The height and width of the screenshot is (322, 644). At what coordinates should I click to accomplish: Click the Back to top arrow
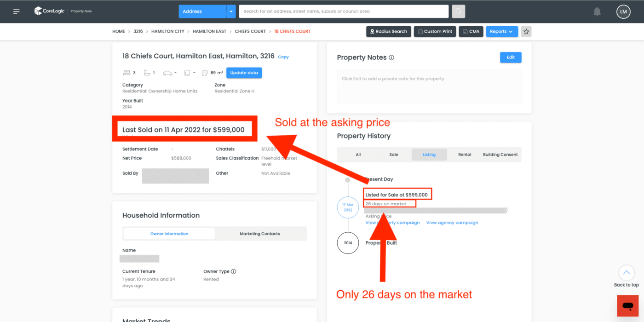[626, 273]
